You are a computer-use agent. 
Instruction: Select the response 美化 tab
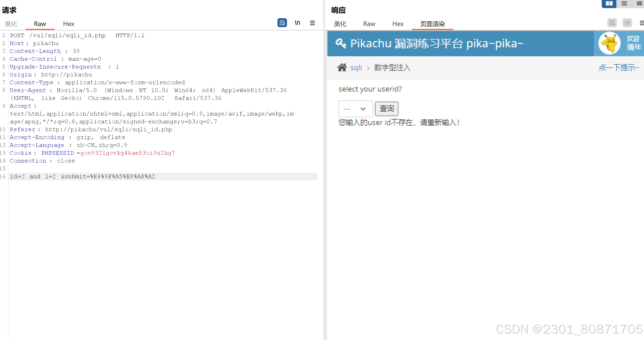[x=340, y=24]
